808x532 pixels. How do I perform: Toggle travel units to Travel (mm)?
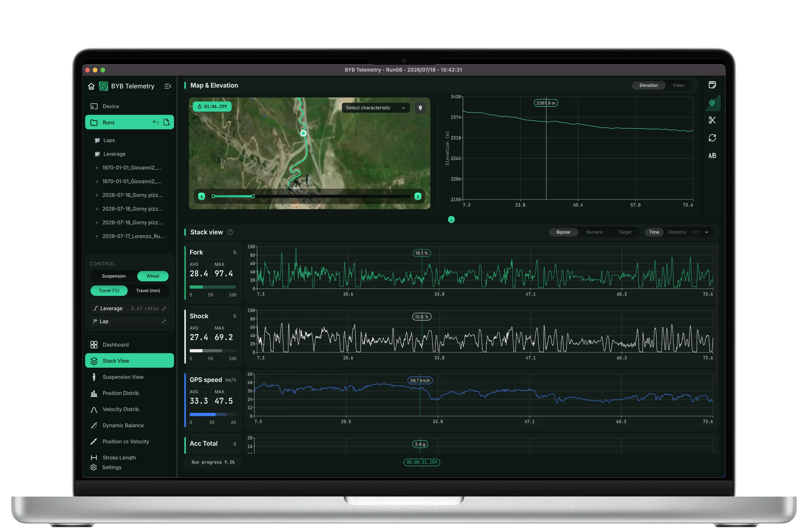[148, 291]
